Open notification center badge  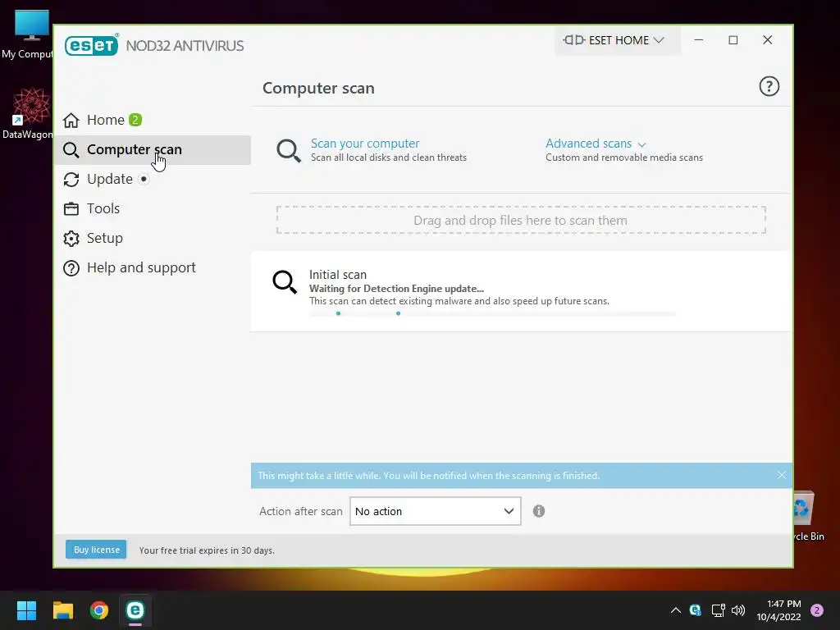point(817,610)
